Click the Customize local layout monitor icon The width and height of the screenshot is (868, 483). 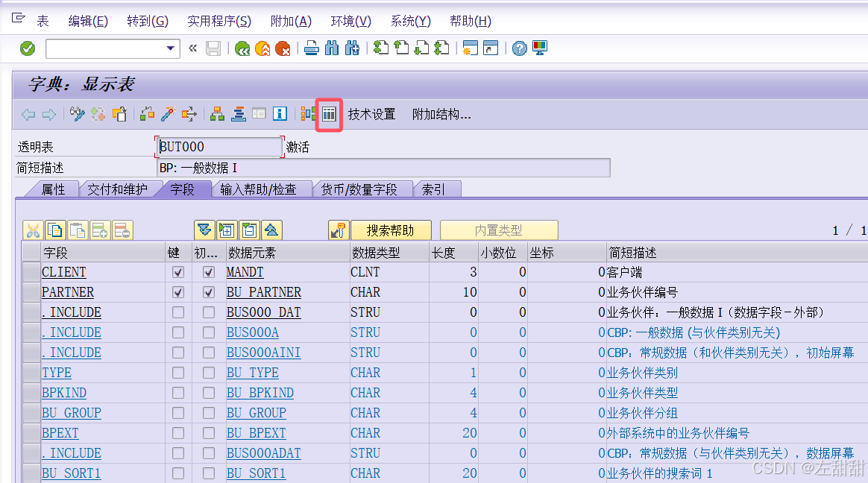click(x=540, y=48)
